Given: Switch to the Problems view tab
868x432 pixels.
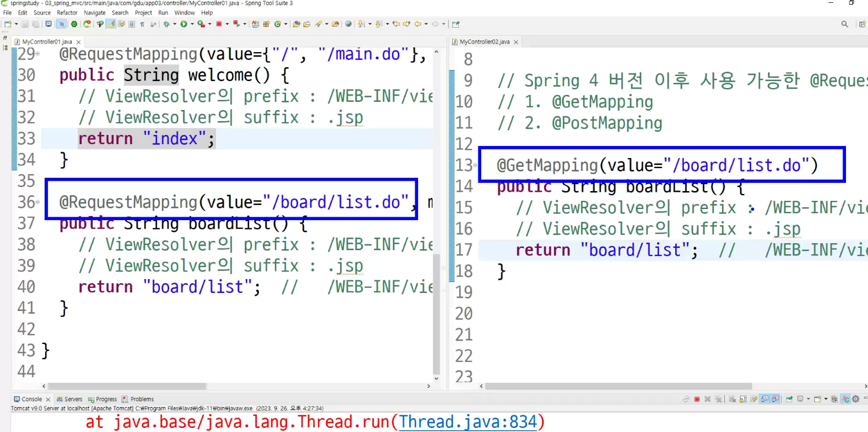Looking at the screenshot, I should click(138, 399).
